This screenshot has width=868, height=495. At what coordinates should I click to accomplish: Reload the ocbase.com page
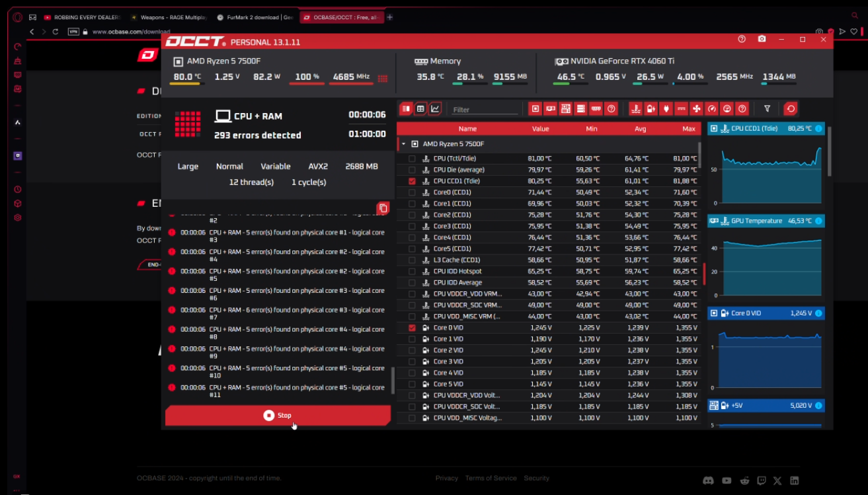tap(56, 31)
